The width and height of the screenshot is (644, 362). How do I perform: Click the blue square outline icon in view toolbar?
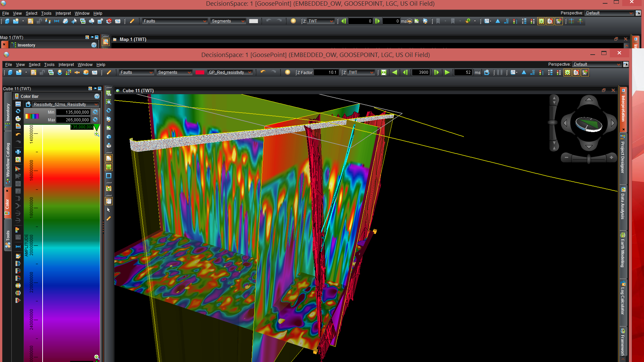[109, 176]
